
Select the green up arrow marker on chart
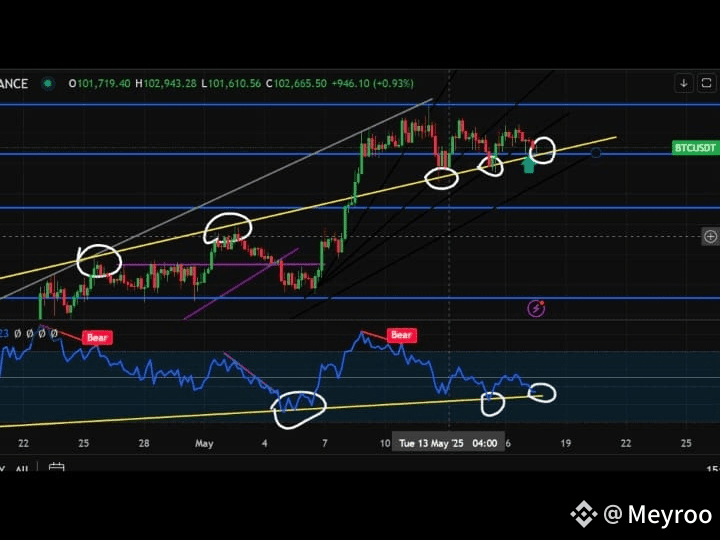(529, 164)
